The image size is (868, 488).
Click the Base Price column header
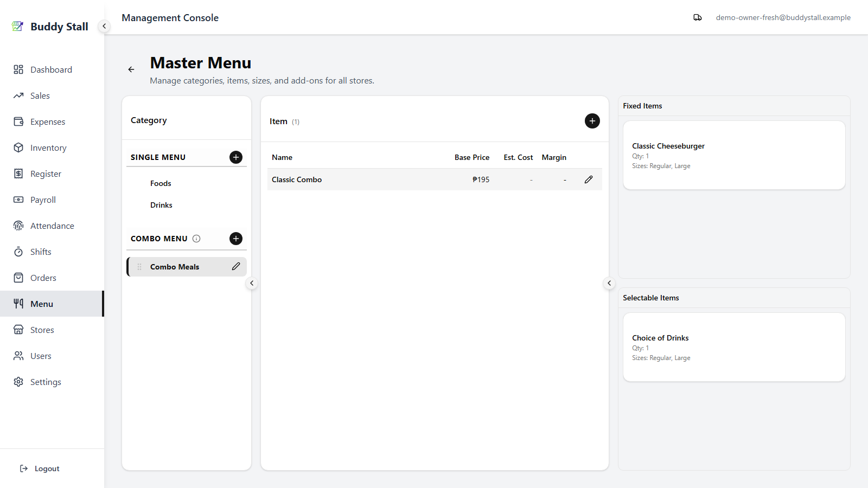pyautogui.click(x=472, y=157)
